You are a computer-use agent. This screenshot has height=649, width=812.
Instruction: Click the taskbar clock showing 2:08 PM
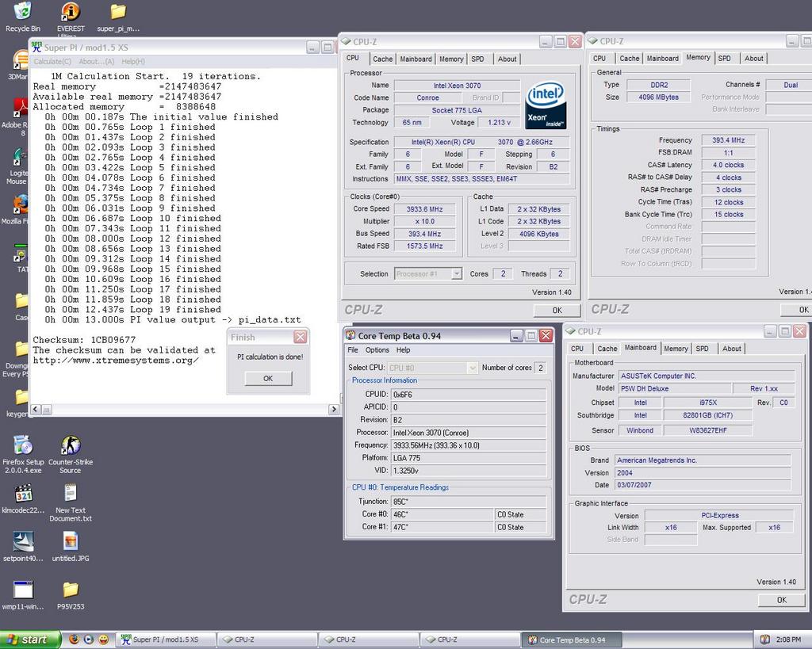788,639
